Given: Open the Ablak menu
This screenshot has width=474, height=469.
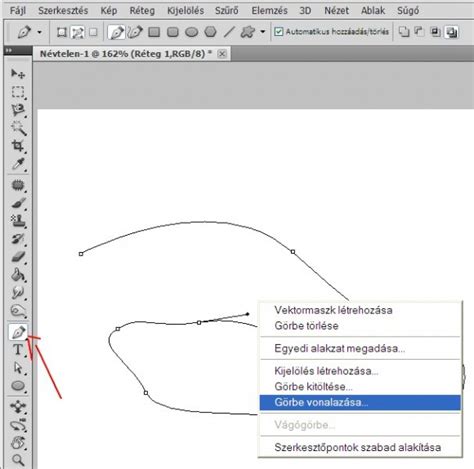Looking at the screenshot, I should pyautogui.click(x=373, y=11).
